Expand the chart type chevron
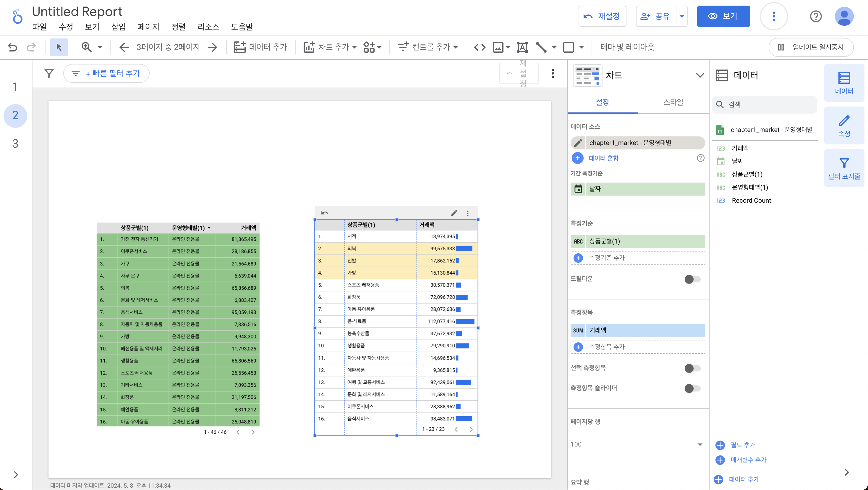The image size is (868, 490). click(x=699, y=75)
